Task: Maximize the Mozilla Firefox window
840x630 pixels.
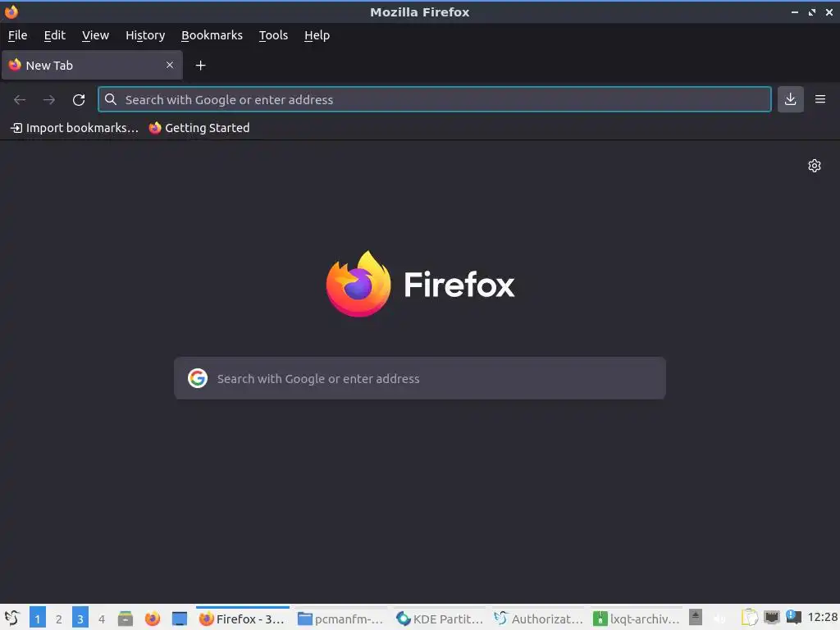Action: click(812, 11)
